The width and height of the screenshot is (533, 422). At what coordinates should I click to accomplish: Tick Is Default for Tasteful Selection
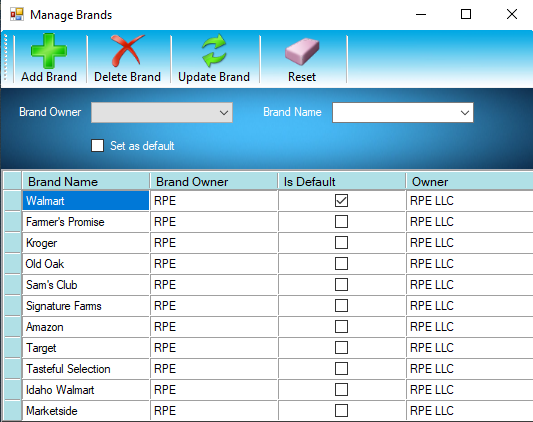[x=341, y=369]
